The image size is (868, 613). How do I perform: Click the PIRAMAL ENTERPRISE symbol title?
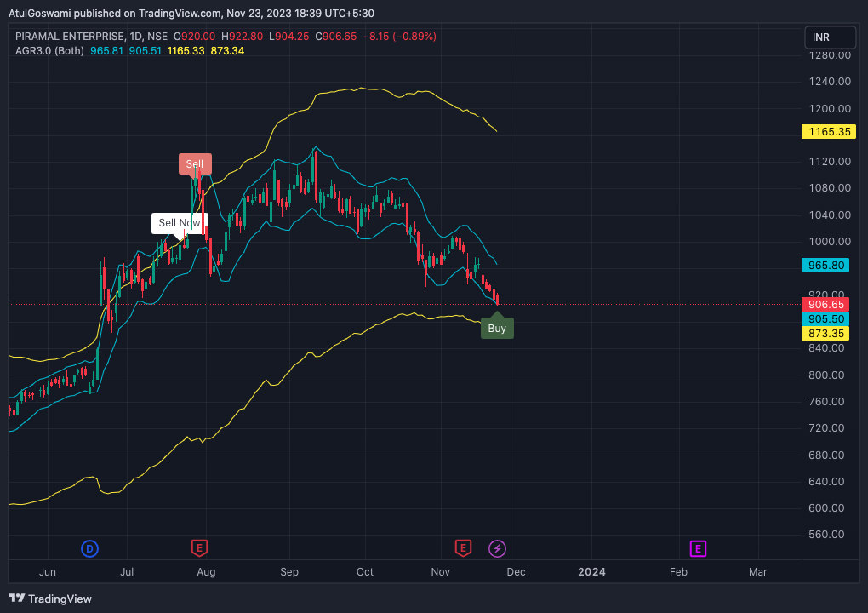70,37
